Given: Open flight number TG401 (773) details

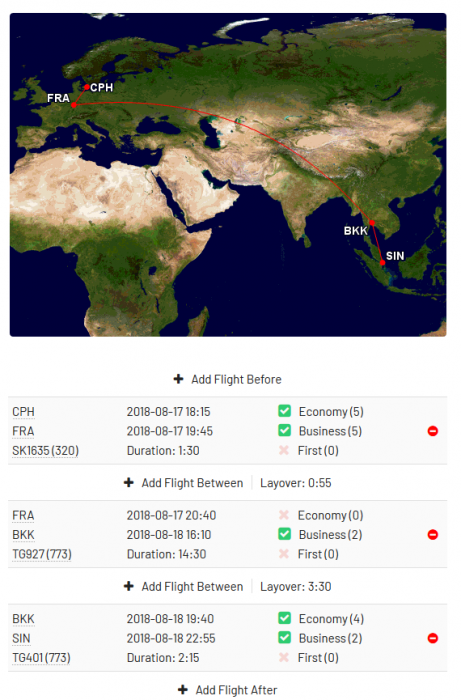Looking at the screenshot, I should [x=42, y=658].
